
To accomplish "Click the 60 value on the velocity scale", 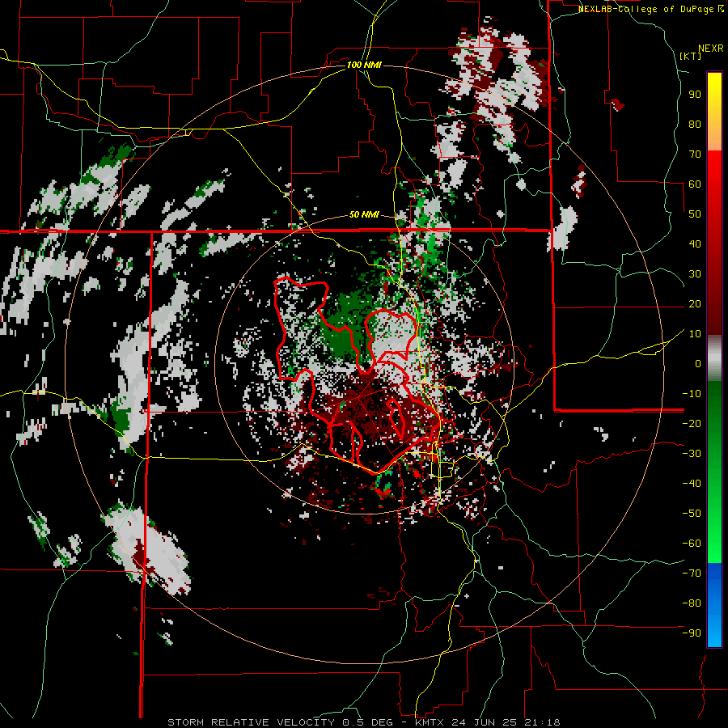I will [695, 184].
